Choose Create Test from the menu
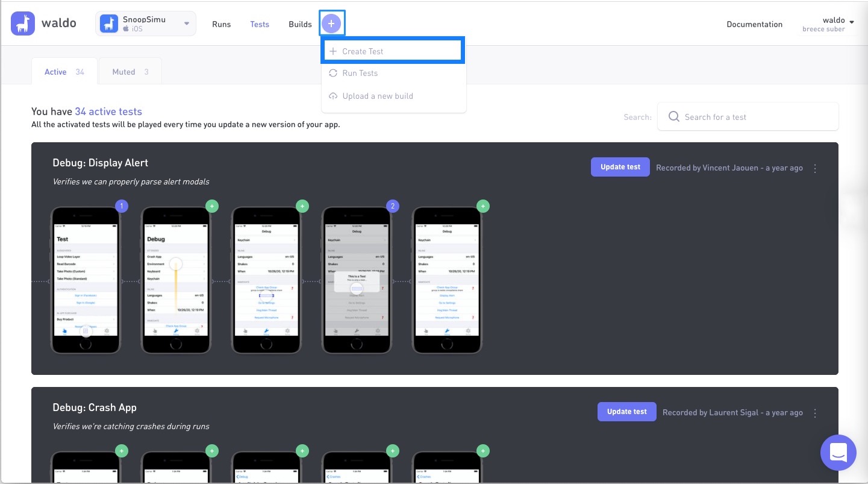 (x=393, y=51)
